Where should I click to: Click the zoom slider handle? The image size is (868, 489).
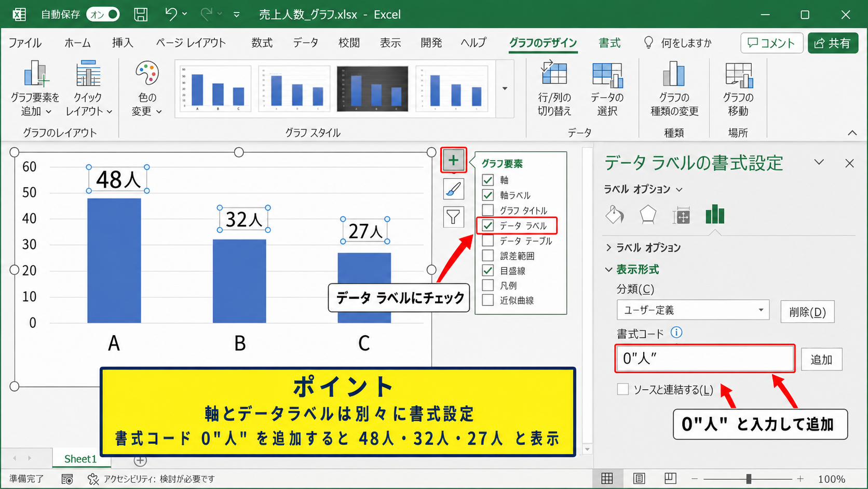click(x=749, y=479)
